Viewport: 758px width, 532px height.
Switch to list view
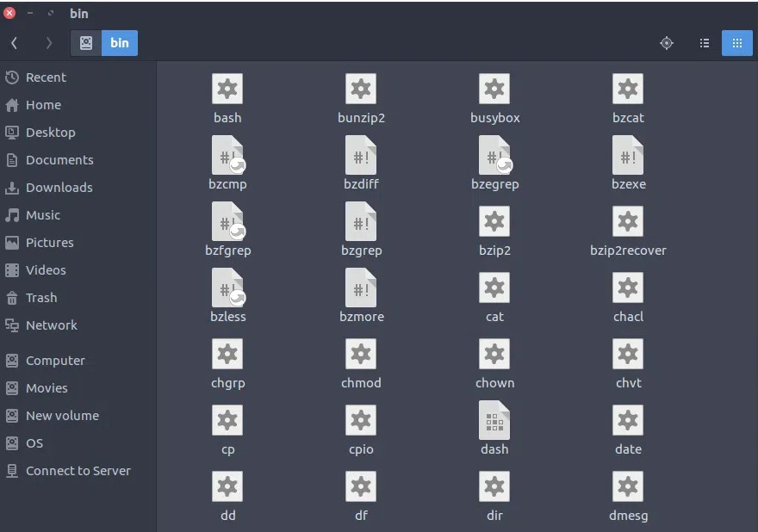[x=705, y=43]
